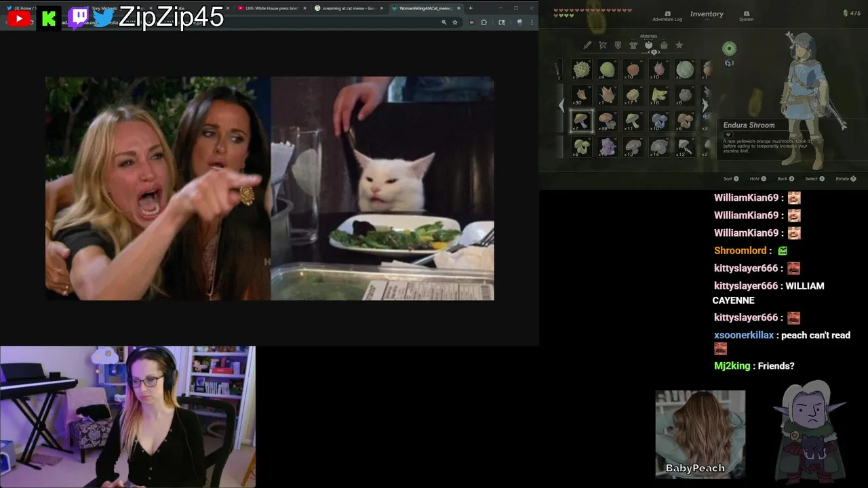
Task: Click the blue Twitter bird logo
Action: [103, 18]
